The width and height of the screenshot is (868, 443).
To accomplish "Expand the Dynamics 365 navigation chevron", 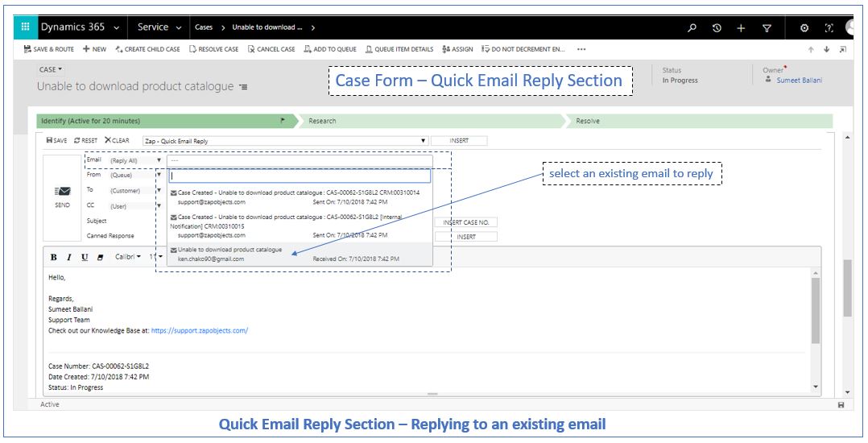I will tap(116, 27).
